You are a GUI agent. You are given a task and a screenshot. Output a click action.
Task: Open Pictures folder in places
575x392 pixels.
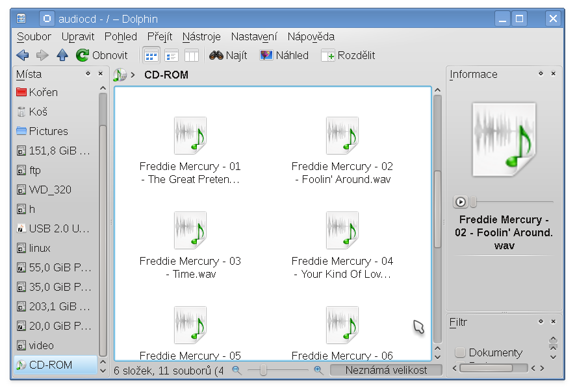point(56,131)
